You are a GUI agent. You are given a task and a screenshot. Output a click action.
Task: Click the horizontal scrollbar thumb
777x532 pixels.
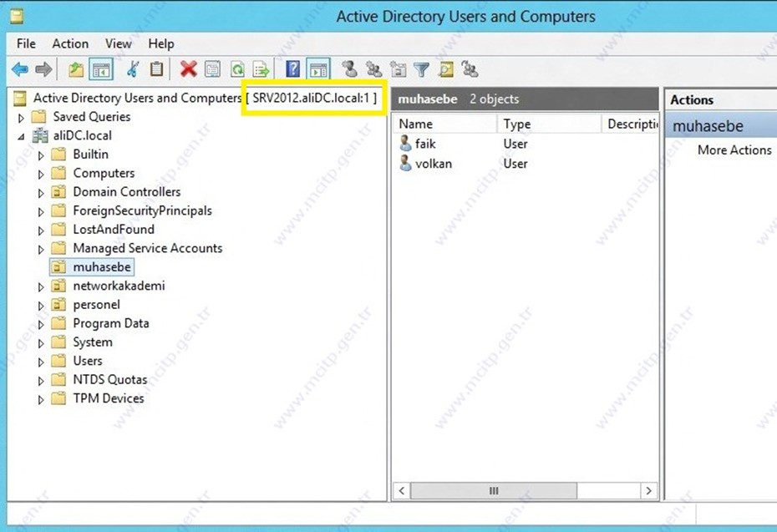(x=494, y=491)
